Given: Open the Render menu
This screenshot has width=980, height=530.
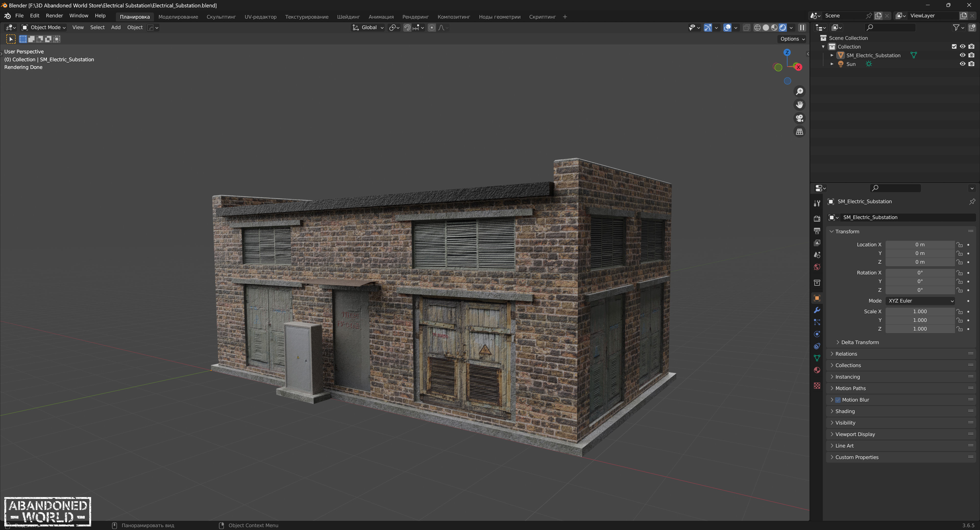Looking at the screenshot, I should pos(54,16).
